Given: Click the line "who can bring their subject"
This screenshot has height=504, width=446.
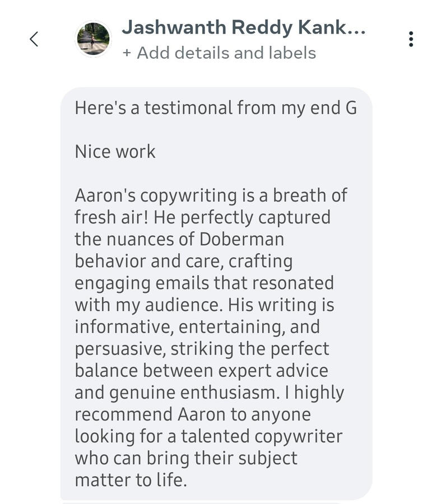Looking at the screenshot, I should (x=186, y=458).
